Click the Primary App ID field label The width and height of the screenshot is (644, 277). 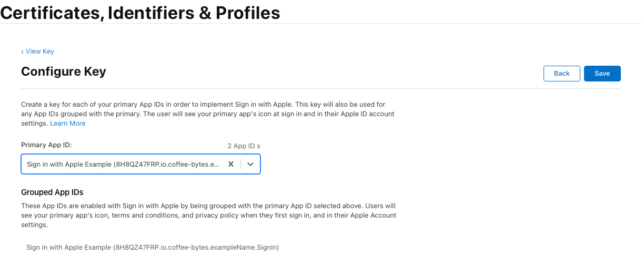(46, 145)
